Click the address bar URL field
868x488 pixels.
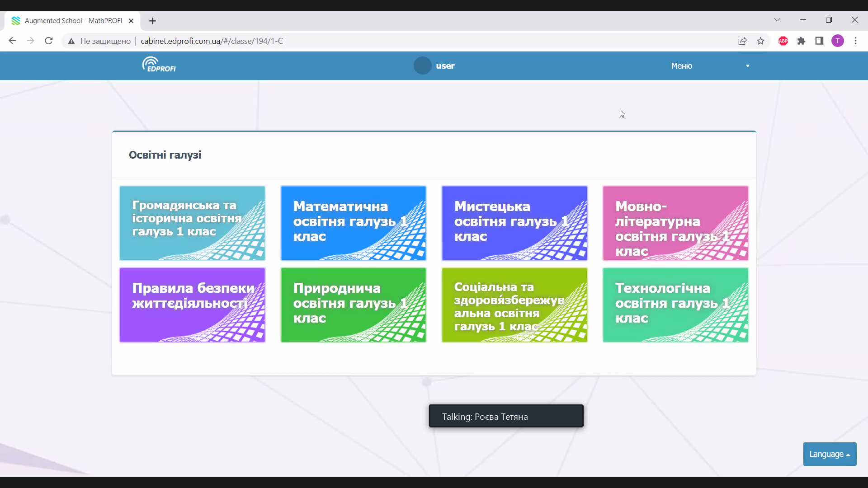point(407,41)
